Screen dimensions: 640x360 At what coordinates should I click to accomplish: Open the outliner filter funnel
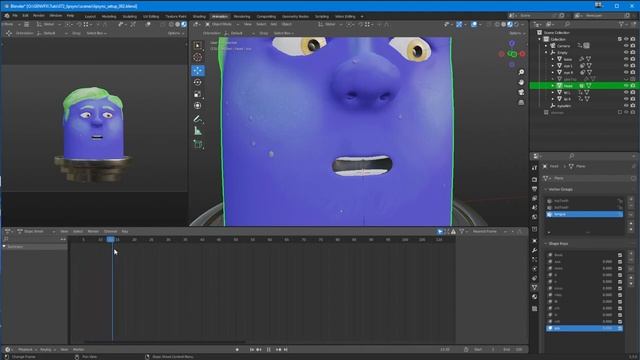(x=622, y=24)
